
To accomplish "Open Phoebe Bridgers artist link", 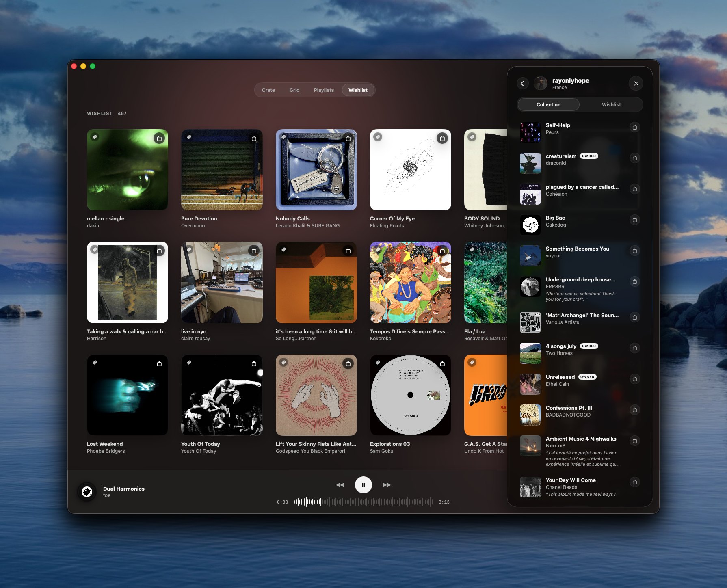I will coord(106,451).
